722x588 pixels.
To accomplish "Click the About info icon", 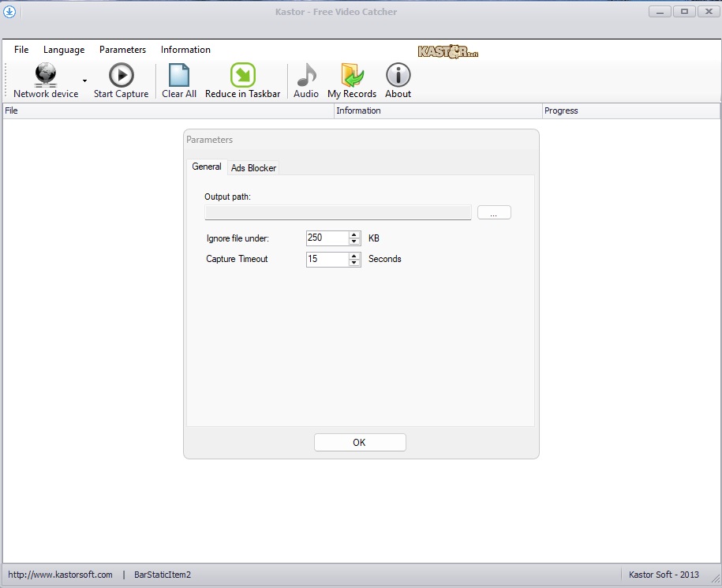I will 398,75.
